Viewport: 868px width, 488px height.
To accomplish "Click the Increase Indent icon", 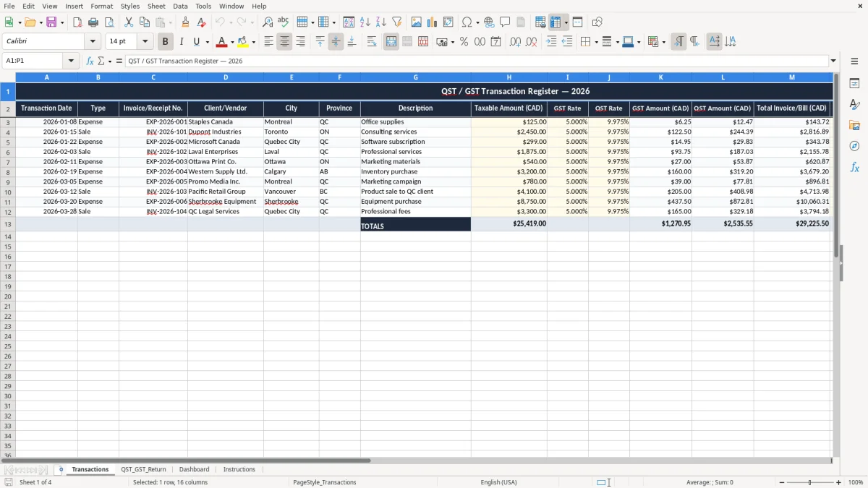I will (551, 42).
